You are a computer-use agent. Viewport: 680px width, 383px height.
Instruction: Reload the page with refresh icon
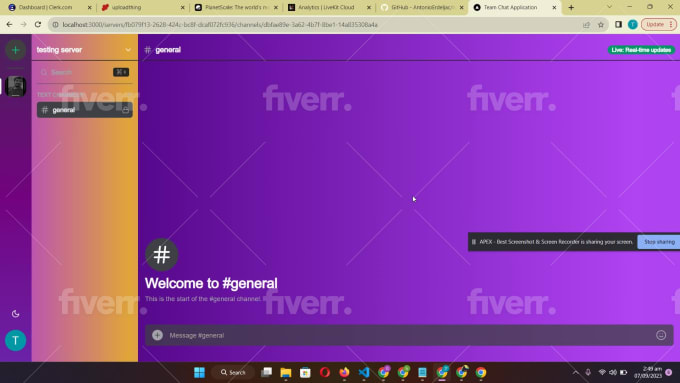[x=38, y=25]
